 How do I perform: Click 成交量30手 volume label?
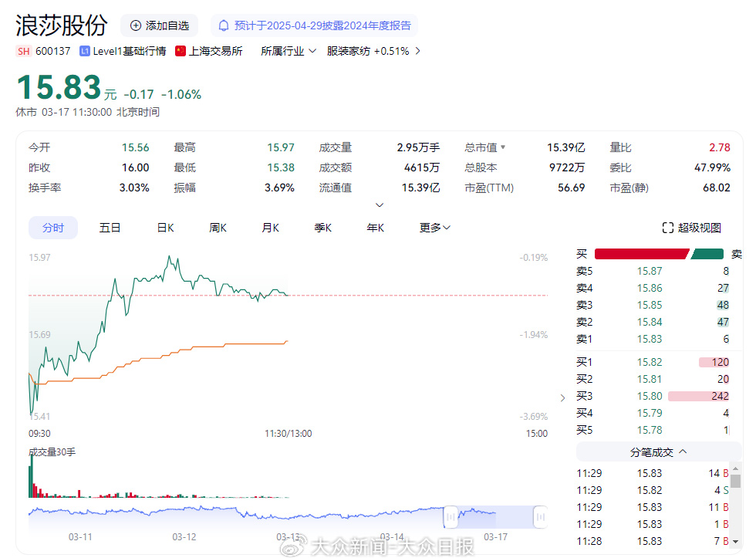52,452
